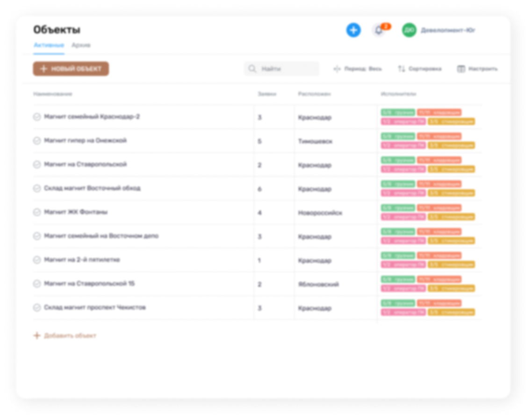This screenshot has height=420, width=532.
Task: Click the НОВЫЙ ОБЪЕКТ button
Action: point(71,69)
